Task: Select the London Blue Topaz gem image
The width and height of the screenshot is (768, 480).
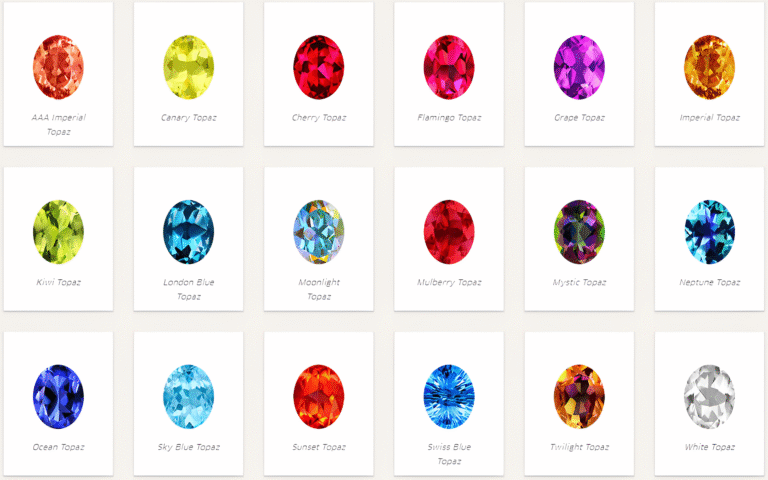Action: pos(189,232)
